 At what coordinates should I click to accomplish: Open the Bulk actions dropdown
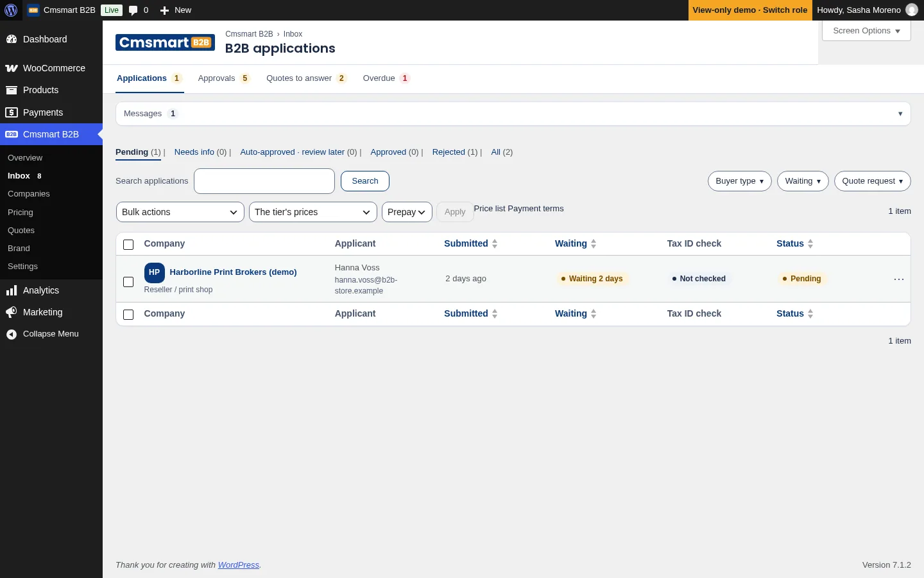coord(180,212)
